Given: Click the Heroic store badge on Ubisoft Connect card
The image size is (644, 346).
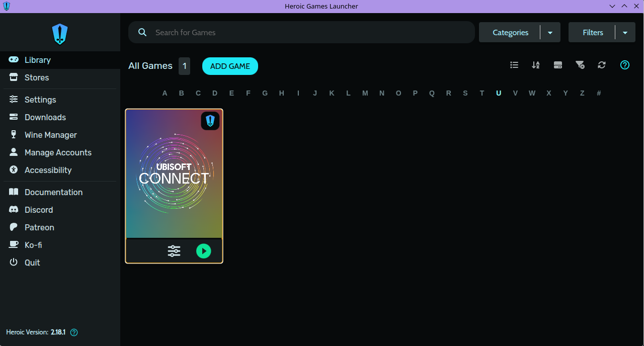Looking at the screenshot, I should click(210, 121).
